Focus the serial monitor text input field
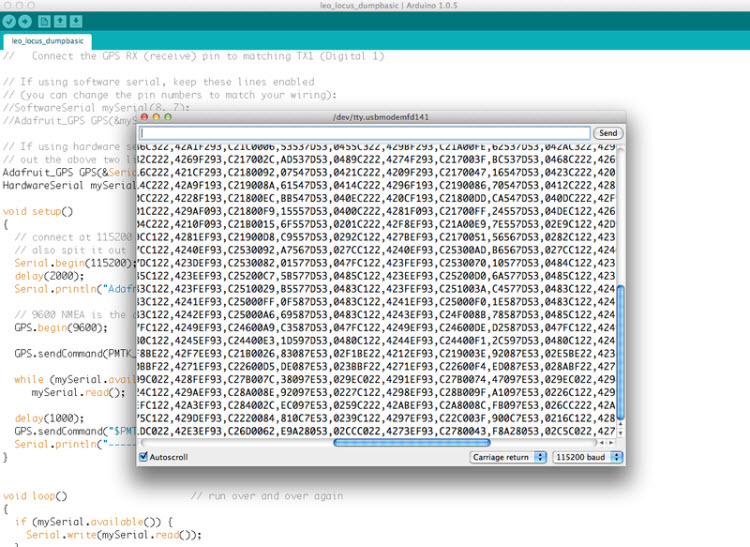The height and width of the screenshot is (547, 750). click(x=364, y=133)
